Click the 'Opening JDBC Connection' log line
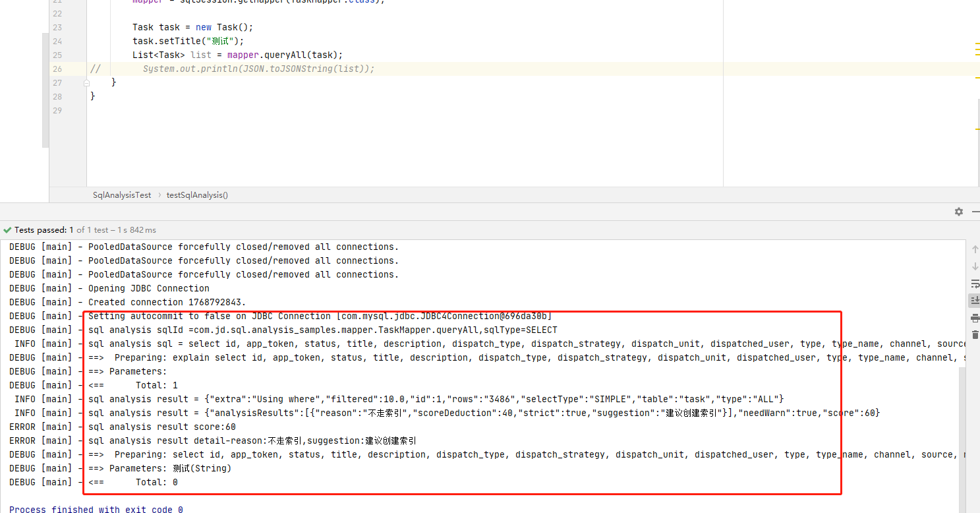Screen dimensions: 980x513 [109, 288]
